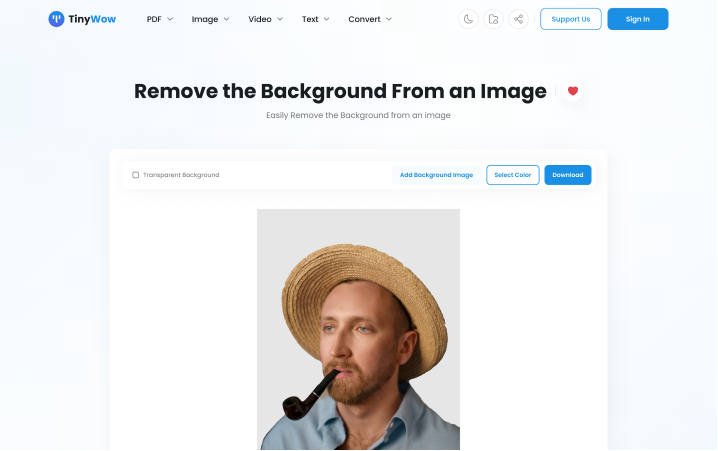Image resolution: width=718 pixels, height=451 pixels.
Task: Click the red heart favorite icon
Action: [573, 91]
